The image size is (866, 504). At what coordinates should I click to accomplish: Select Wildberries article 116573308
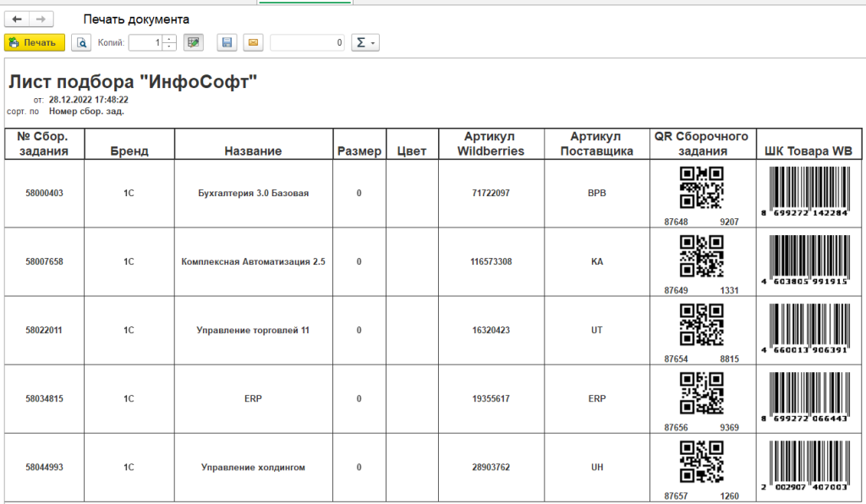tap(491, 261)
